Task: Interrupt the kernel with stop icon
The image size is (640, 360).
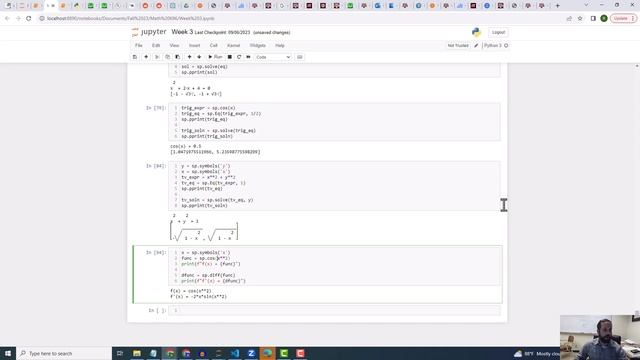Action: [x=230, y=57]
